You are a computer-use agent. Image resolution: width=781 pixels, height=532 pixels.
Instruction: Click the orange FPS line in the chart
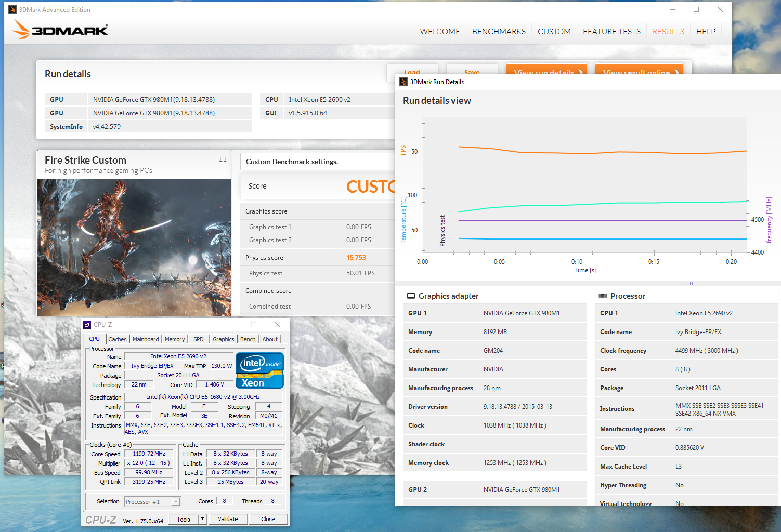pos(602,151)
